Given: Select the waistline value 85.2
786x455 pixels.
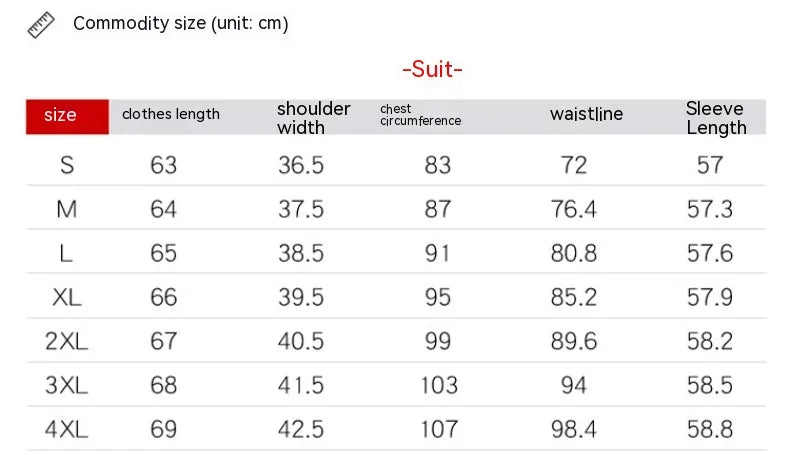Looking at the screenshot, I should coord(574,297).
